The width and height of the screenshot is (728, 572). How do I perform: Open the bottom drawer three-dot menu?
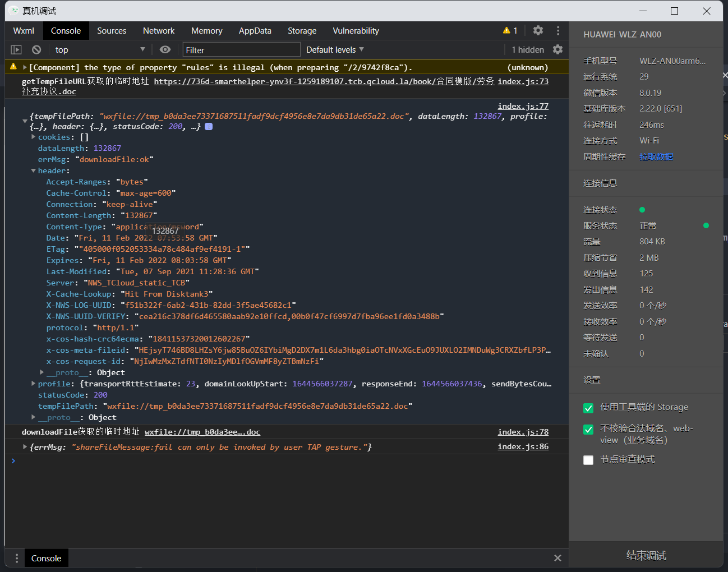(17, 558)
